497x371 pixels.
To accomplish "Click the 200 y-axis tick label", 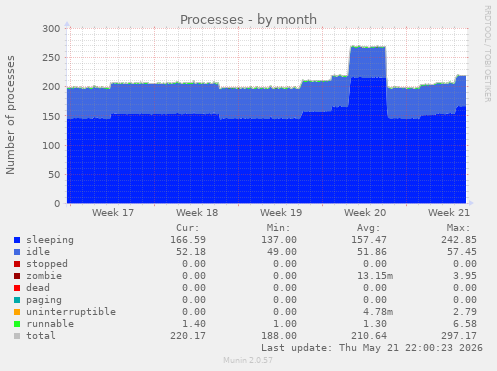I will pyautogui.click(x=51, y=87).
